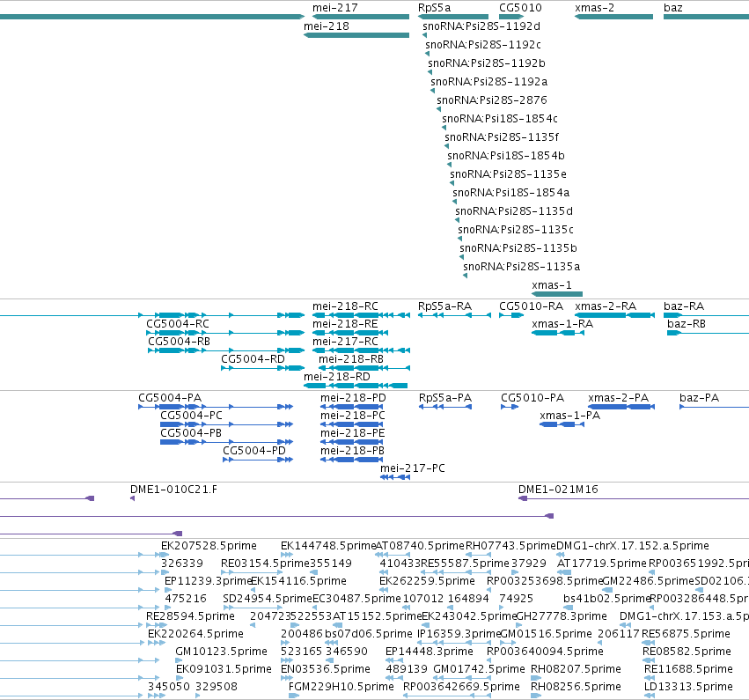Open snoRNA:Psi28S-2876 feature label
The width and height of the screenshot is (749, 700).
point(491,100)
